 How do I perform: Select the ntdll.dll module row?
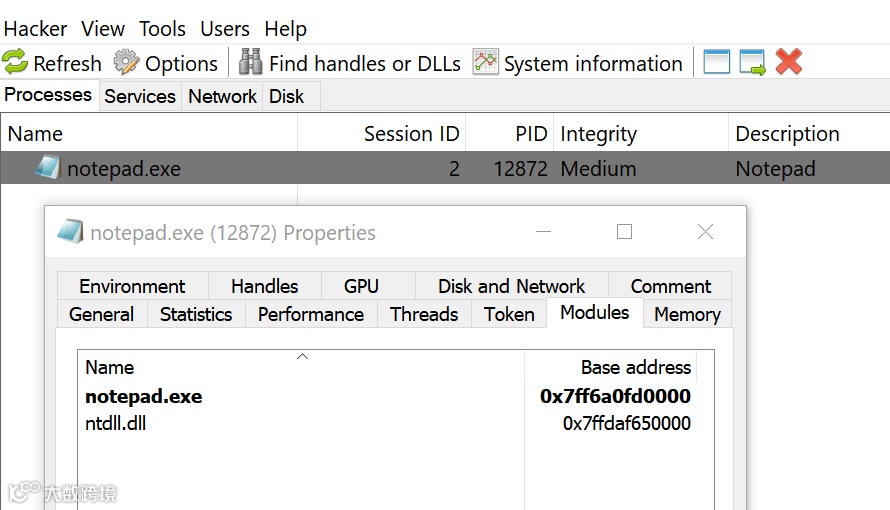pyautogui.click(x=116, y=423)
